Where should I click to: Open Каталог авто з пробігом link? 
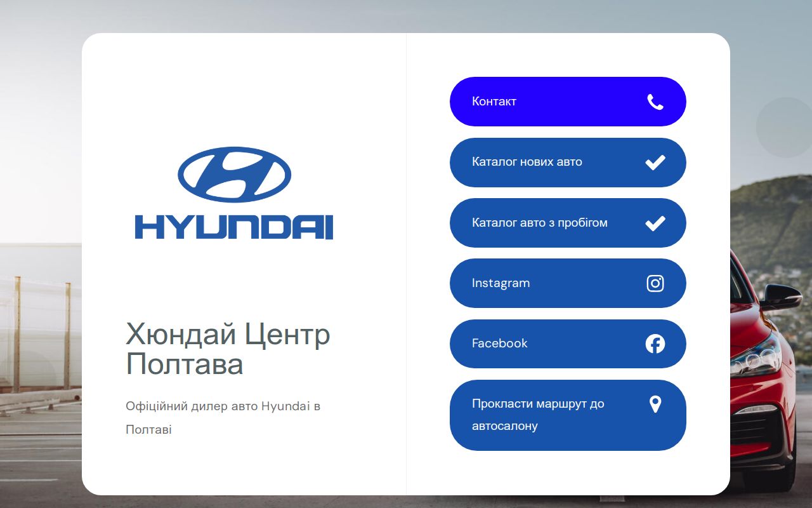(x=568, y=223)
